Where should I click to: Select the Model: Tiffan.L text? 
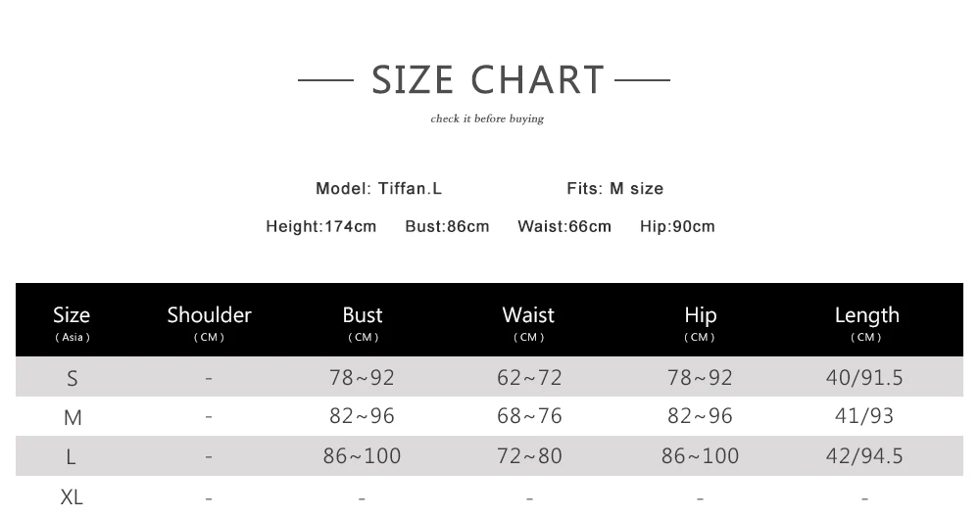pos(378,188)
